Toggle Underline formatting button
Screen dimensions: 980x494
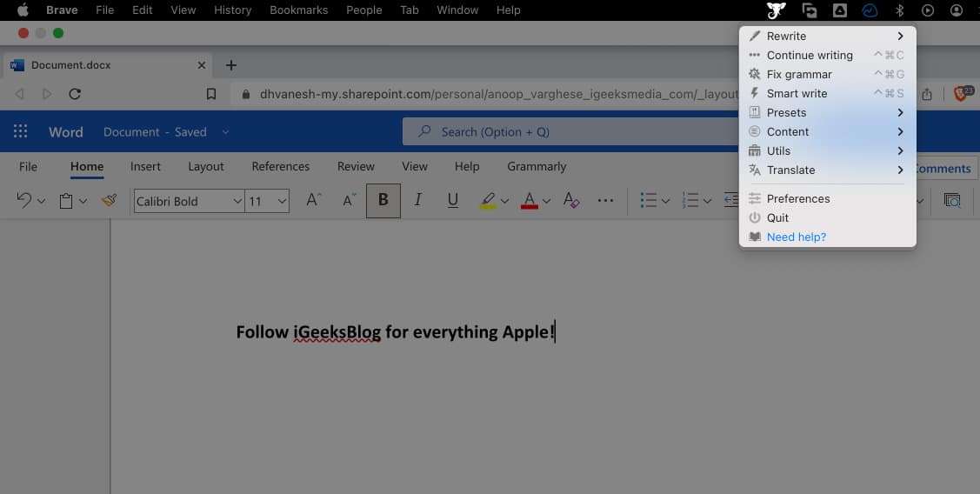452,201
